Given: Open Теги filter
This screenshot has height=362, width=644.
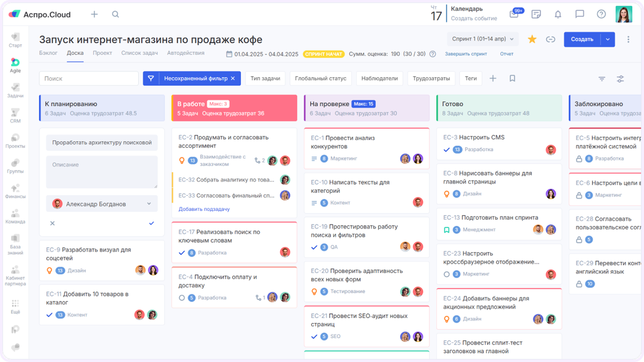Looking at the screenshot, I should click(470, 78).
